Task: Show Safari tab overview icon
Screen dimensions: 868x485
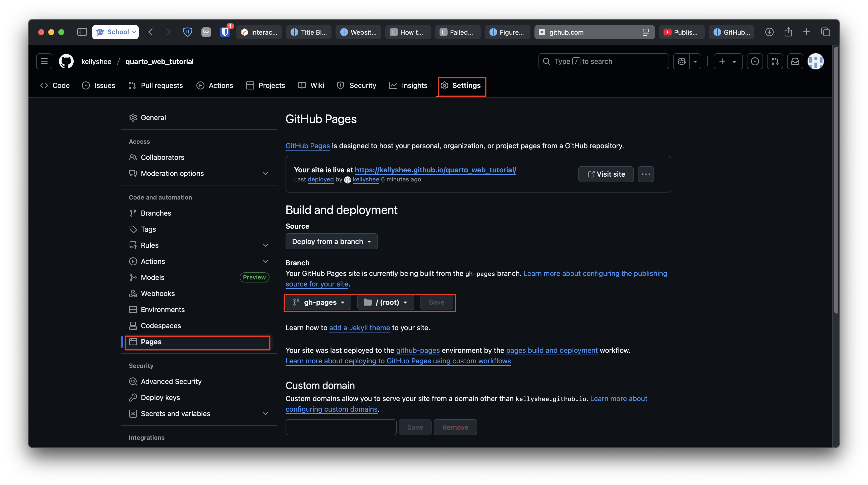Action: click(x=826, y=32)
